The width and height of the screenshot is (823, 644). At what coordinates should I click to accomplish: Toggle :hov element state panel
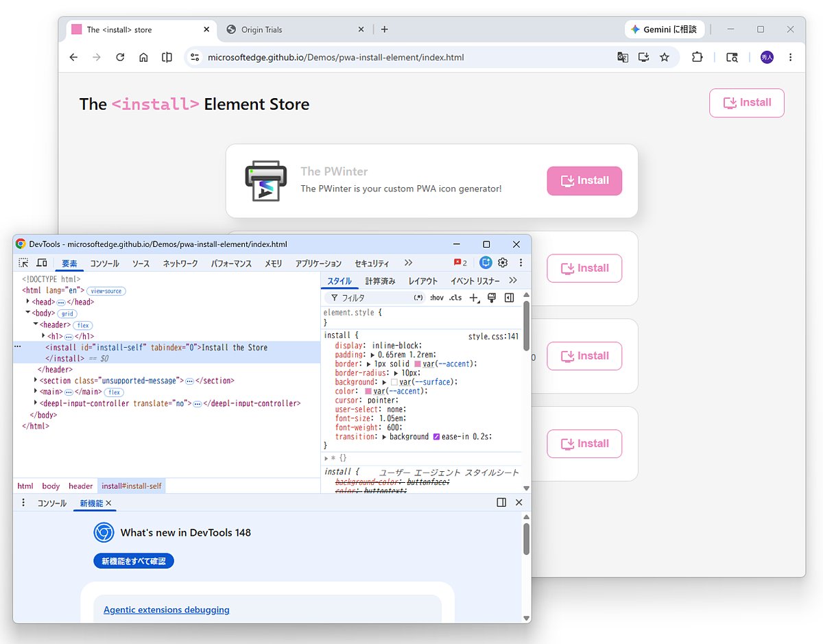[437, 298]
